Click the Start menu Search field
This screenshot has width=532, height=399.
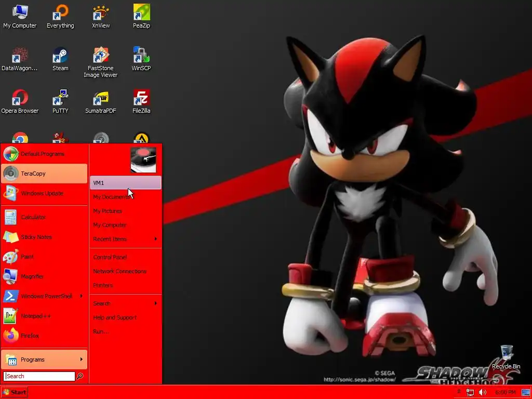pyautogui.click(x=39, y=376)
